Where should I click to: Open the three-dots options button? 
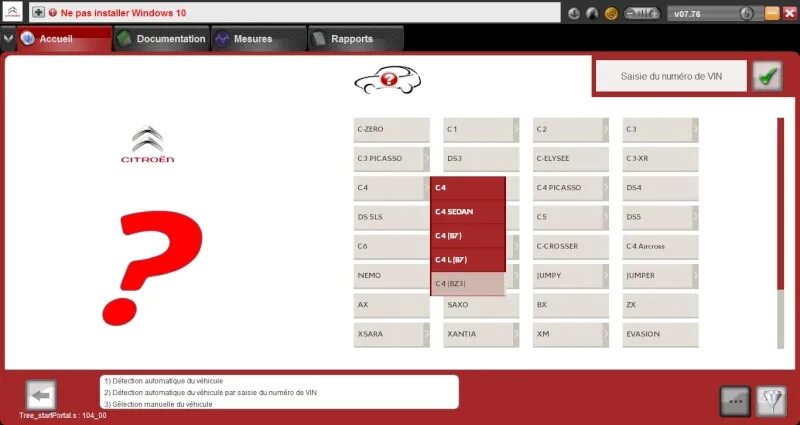coord(735,402)
